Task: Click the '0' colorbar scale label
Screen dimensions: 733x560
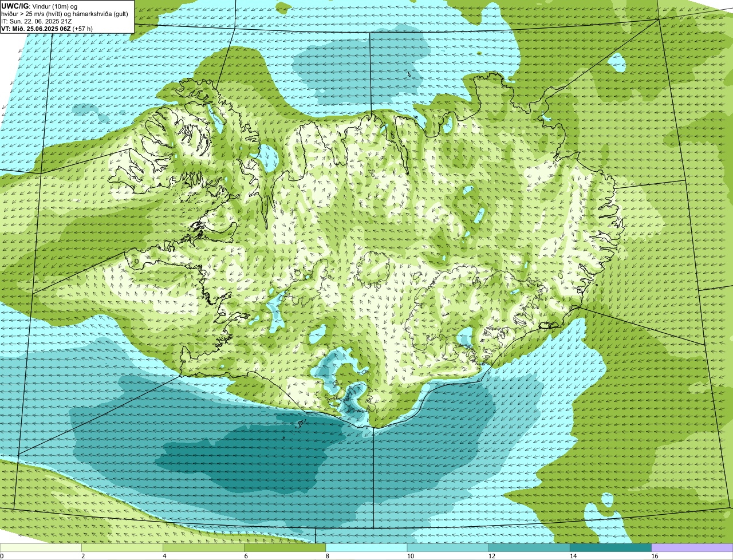Action: [x=2, y=556]
